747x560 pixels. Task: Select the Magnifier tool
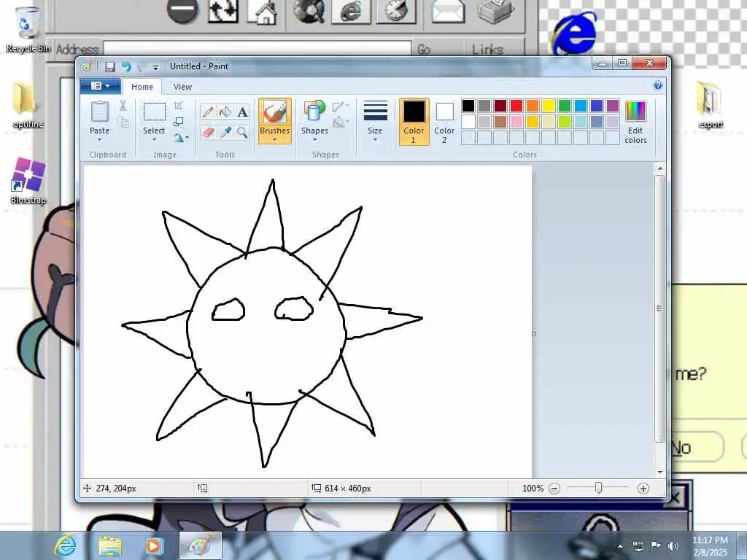pos(242,132)
